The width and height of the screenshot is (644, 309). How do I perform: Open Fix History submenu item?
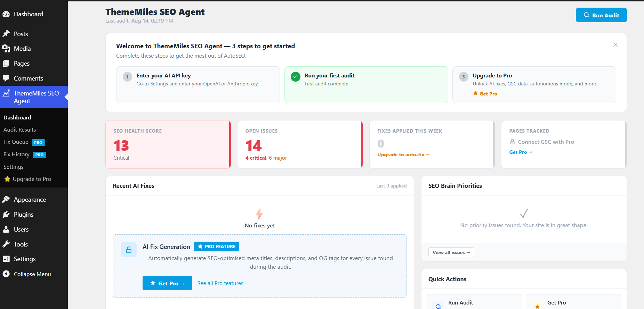[16, 154]
